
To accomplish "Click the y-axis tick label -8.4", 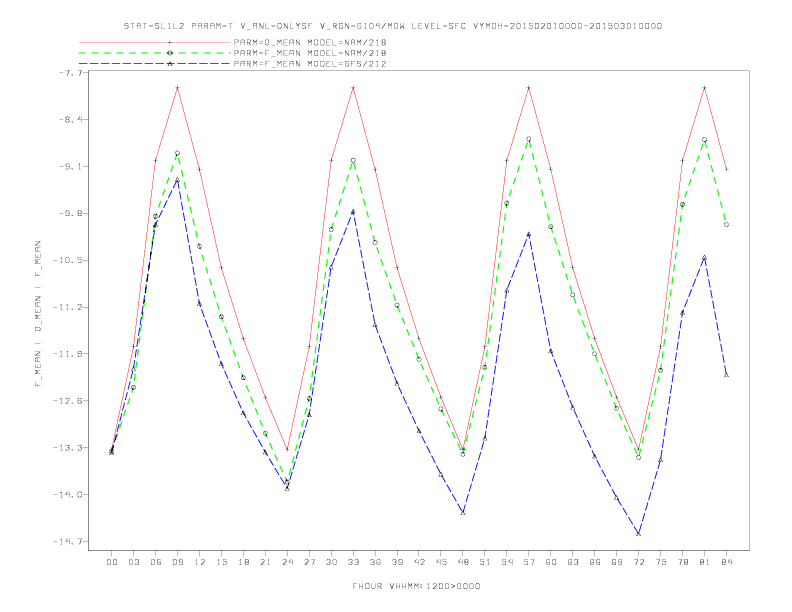I will (70, 120).
